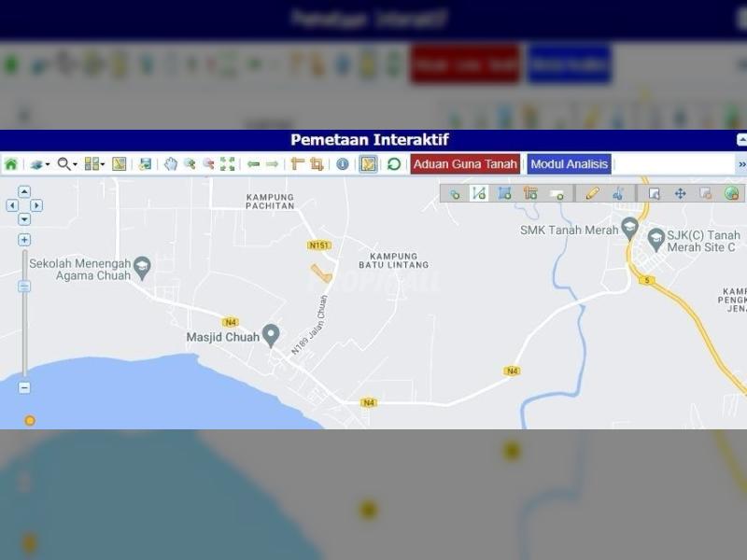This screenshot has height=560, width=747.
Task: Click the move cross-arrows tool
Action: tap(680, 193)
